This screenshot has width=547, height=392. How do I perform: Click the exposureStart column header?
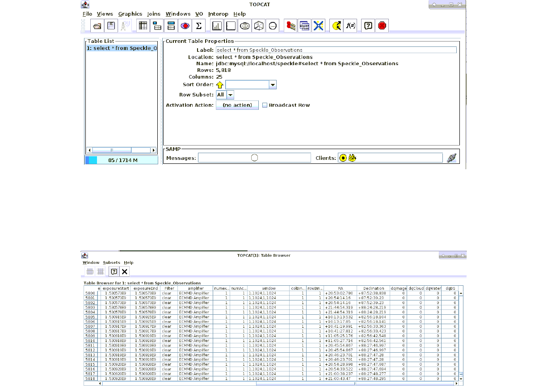pos(116,288)
